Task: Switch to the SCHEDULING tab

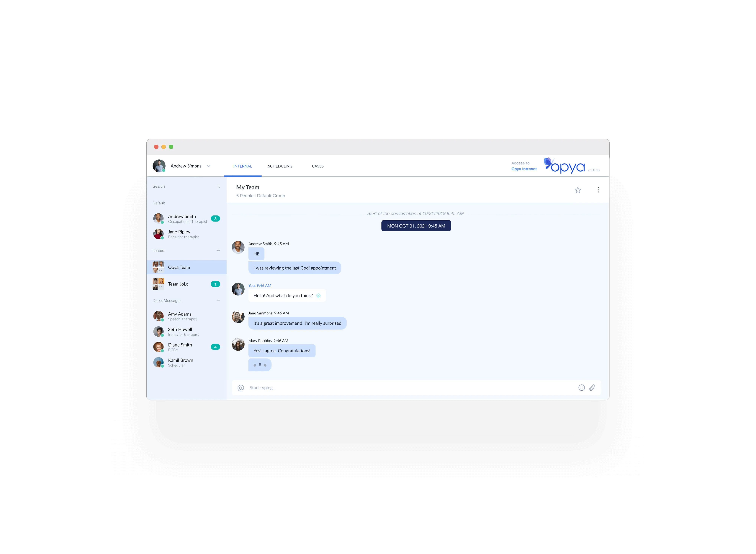Action: tap(280, 166)
